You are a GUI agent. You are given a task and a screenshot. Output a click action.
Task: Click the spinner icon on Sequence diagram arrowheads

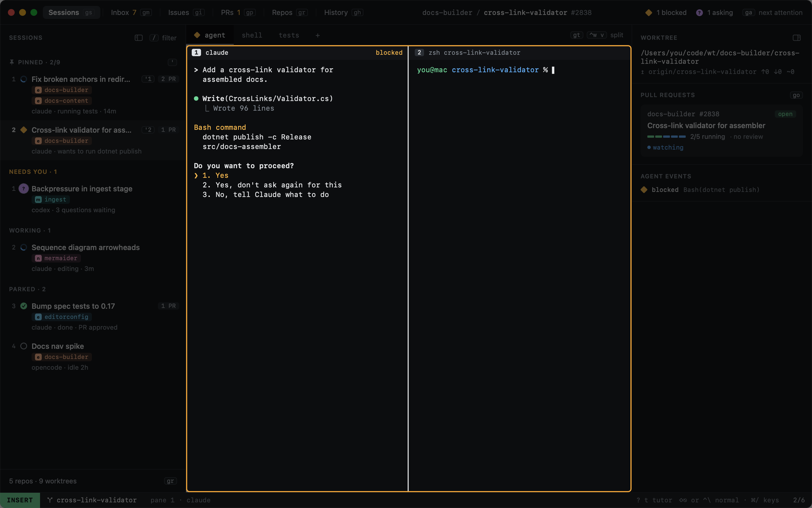coord(23,247)
